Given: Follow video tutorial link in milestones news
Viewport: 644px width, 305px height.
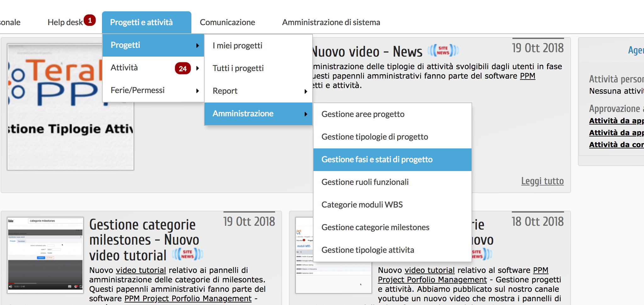Looking at the screenshot, I should click(141, 270).
